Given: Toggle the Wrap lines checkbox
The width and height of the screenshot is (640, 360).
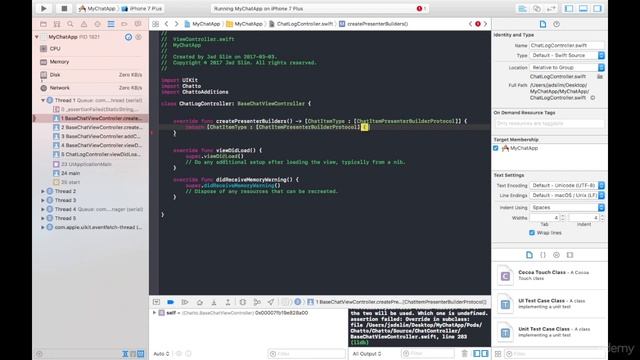Looking at the screenshot, I should click(532, 233).
